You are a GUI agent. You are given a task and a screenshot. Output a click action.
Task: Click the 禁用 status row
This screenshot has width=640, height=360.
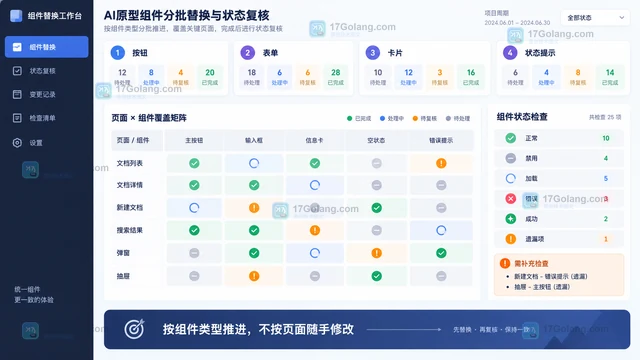pos(559,158)
